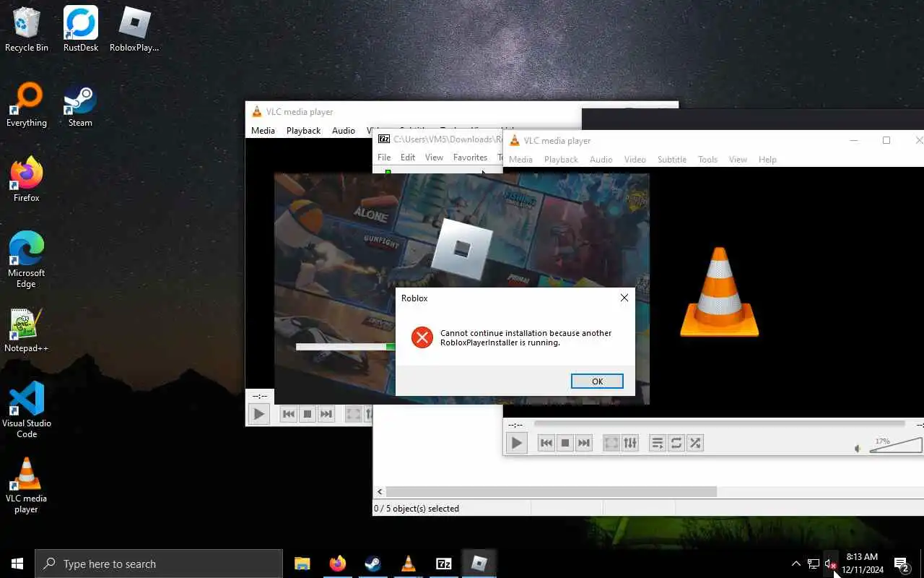The image size is (924, 578).
Task: Open the Audio menu in the front VLC window
Action: [x=601, y=160]
